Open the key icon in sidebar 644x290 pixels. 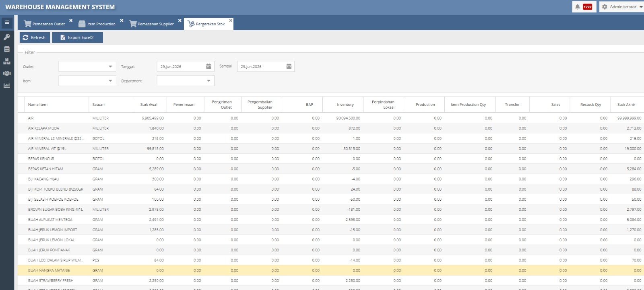[x=7, y=37]
